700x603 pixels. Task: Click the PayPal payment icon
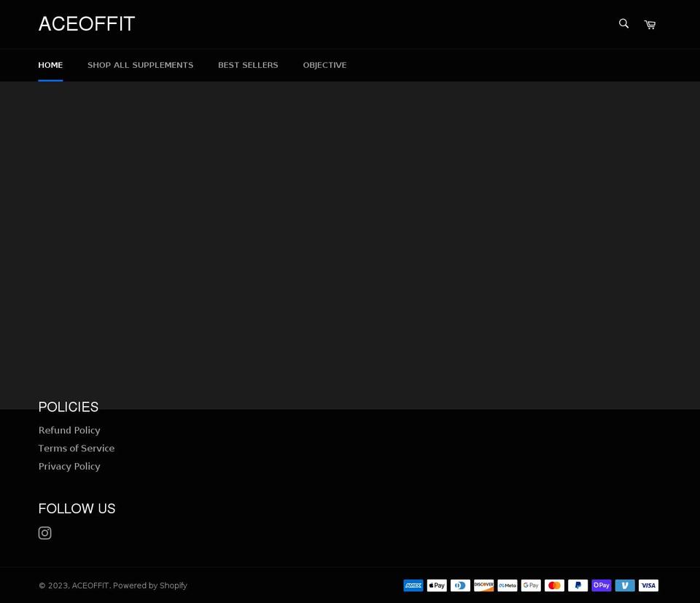(578, 586)
